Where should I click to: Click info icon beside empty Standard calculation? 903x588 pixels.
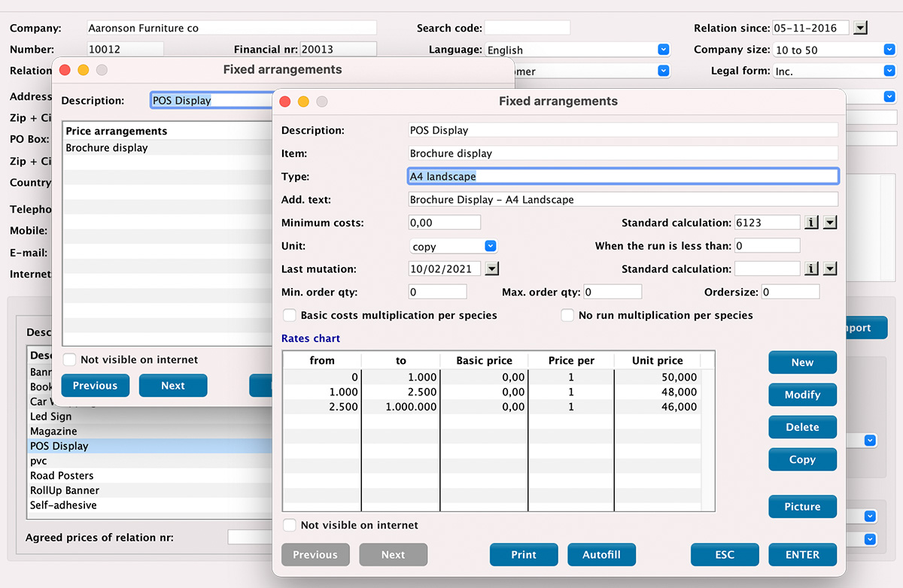[812, 268]
